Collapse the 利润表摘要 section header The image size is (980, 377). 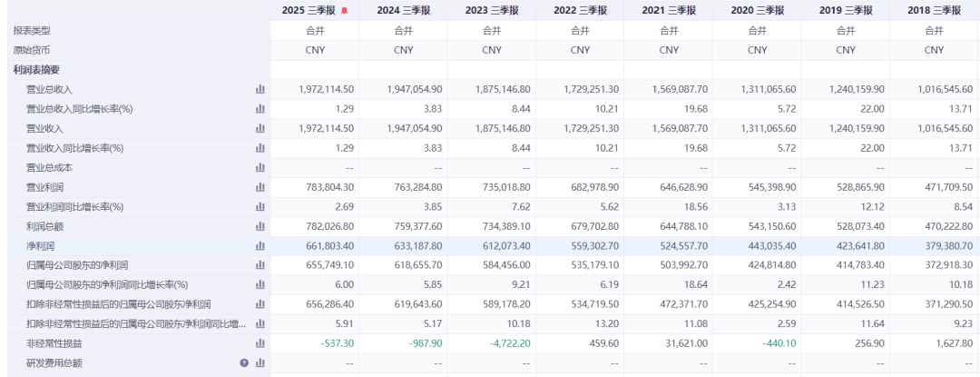click(36, 70)
